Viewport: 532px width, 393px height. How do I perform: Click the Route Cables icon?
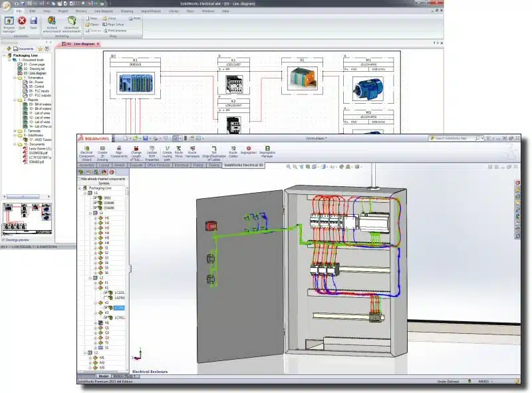point(233,151)
